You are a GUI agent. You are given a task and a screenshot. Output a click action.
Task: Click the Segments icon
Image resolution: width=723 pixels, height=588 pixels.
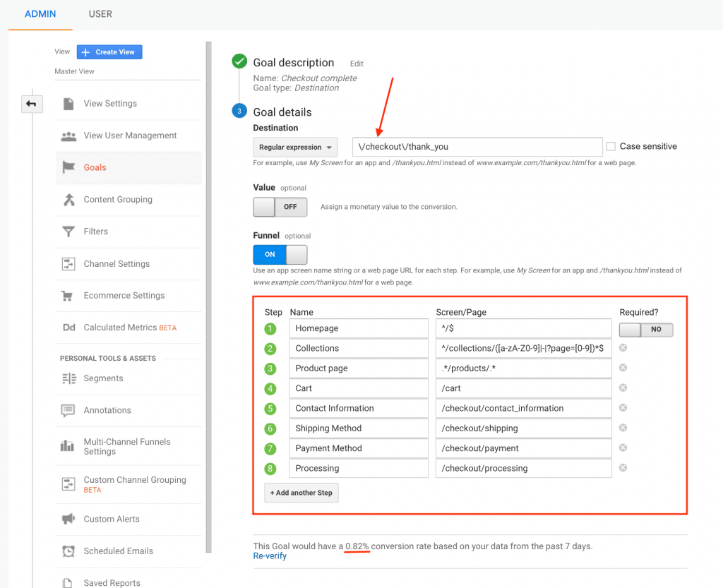pos(68,378)
